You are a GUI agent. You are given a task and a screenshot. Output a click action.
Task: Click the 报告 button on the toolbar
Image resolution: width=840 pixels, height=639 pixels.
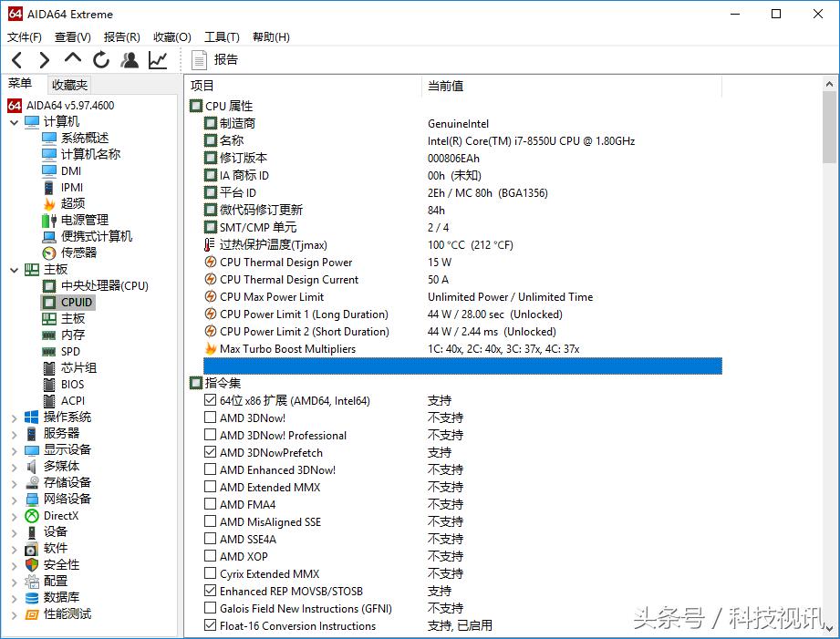215,58
